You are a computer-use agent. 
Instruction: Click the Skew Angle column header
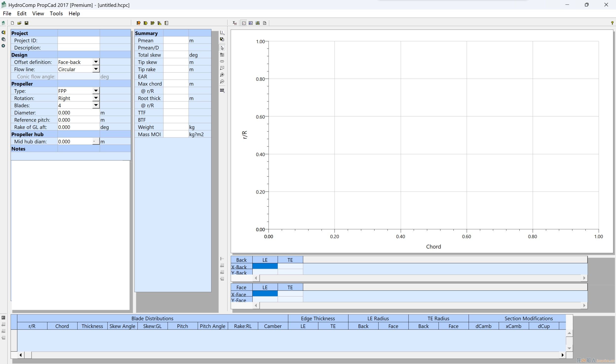coord(122,326)
